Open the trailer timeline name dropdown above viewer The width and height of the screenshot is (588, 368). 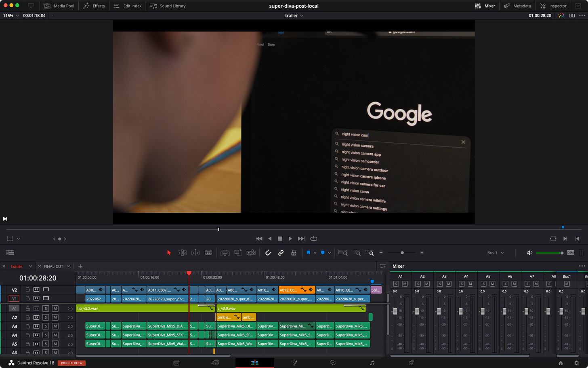[x=294, y=15]
